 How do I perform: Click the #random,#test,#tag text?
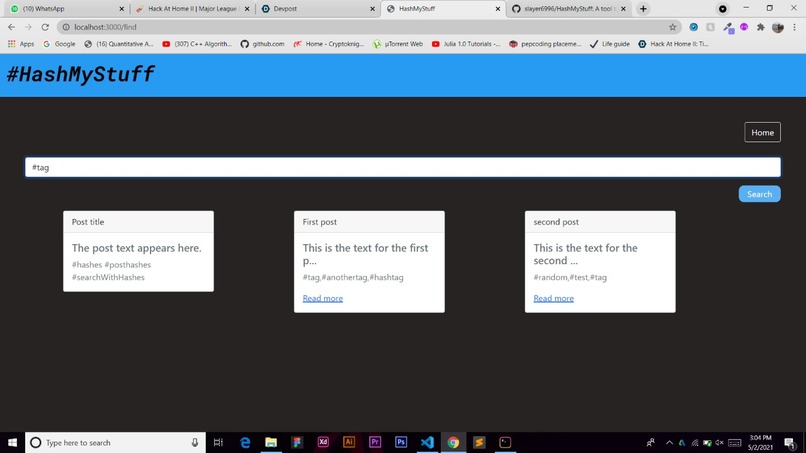570,277
